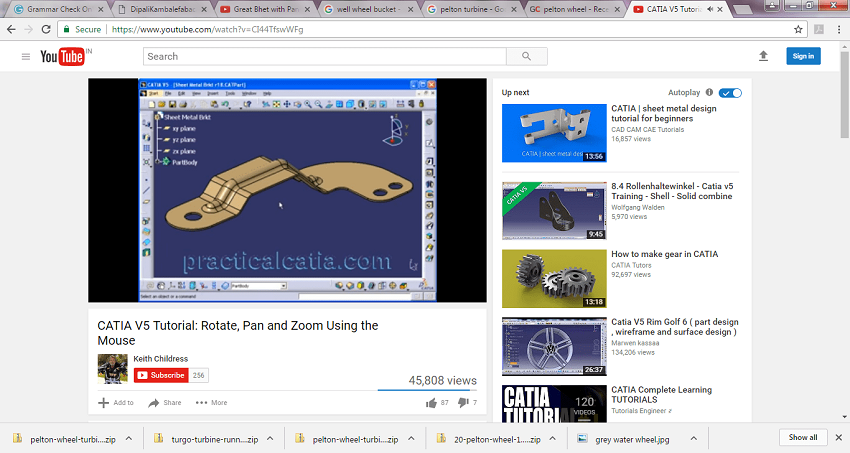Image resolution: width=850 pixels, height=453 pixels.
Task: Bookmark page with the star icon
Action: click(x=798, y=29)
